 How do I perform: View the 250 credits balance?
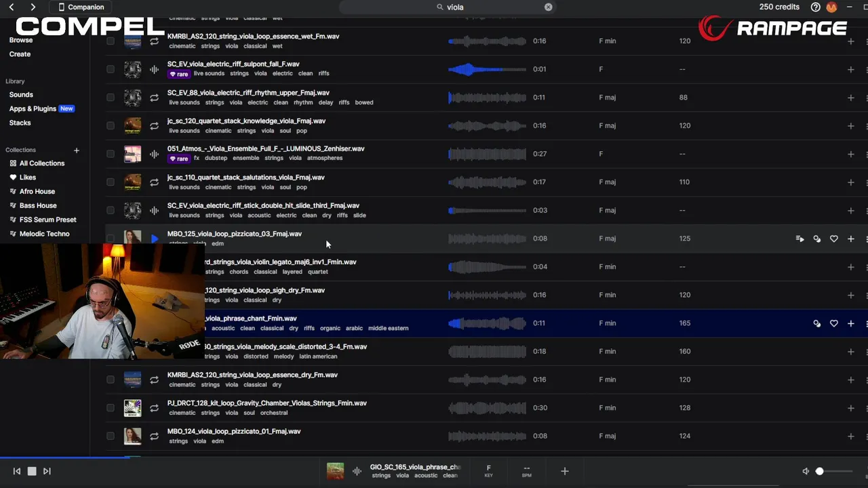tap(779, 7)
